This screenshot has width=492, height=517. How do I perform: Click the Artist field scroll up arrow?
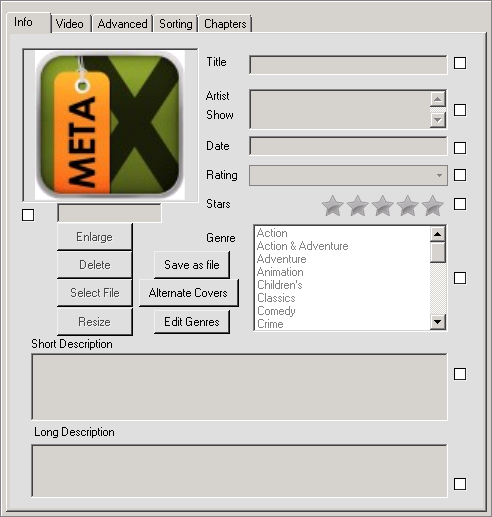point(438,99)
